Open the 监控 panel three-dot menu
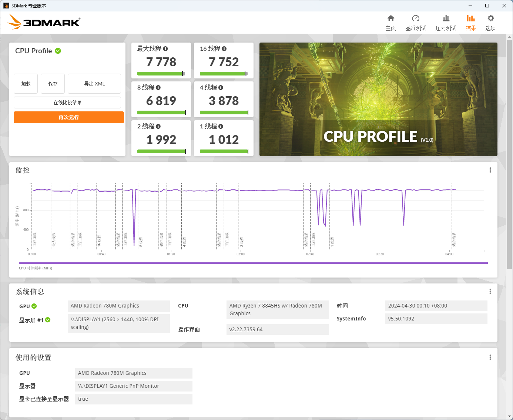This screenshot has height=420, width=513. (x=490, y=170)
